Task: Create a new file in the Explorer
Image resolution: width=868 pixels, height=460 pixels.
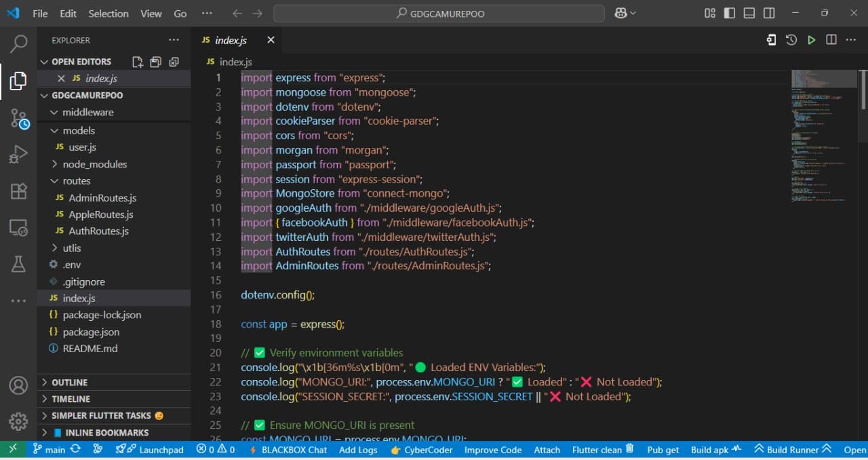Action: [137, 62]
